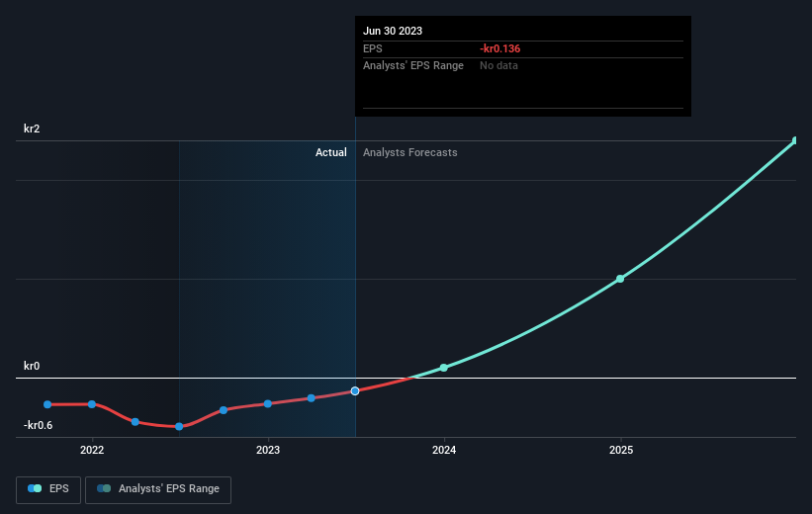
Task: Click the -kr0.6 y-axis label
Action: click(x=38, y=425)
